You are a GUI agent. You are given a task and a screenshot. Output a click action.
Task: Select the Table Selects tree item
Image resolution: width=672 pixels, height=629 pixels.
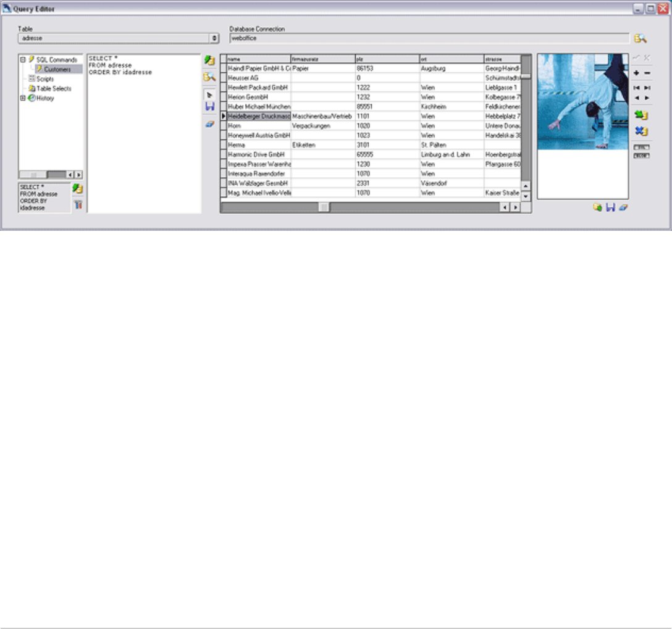click(54, 89)
